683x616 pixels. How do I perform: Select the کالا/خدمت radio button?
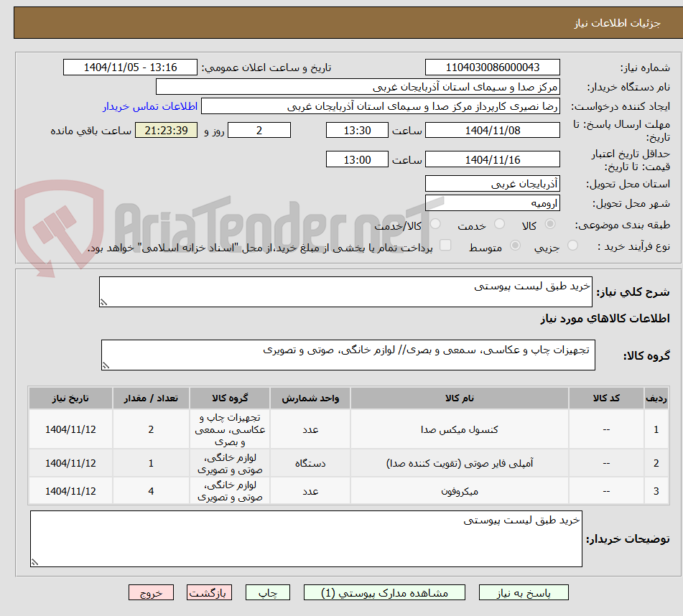click(x=435, y=224)
